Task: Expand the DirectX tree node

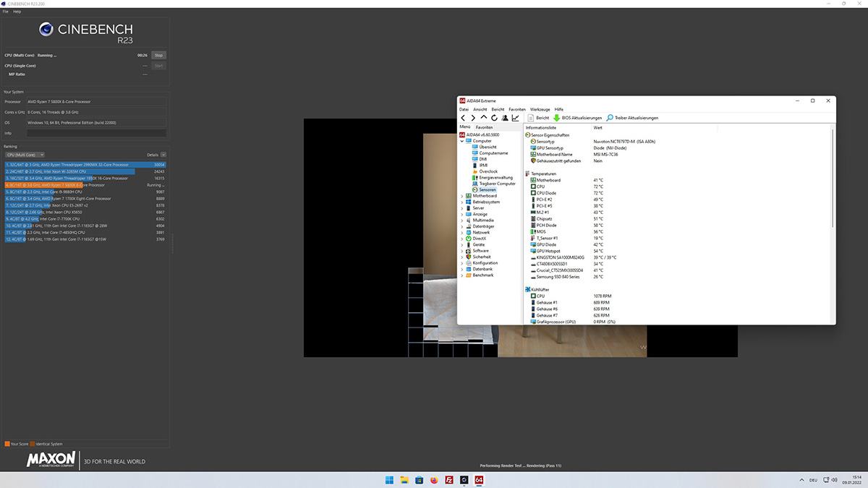Action: point(462,239)
